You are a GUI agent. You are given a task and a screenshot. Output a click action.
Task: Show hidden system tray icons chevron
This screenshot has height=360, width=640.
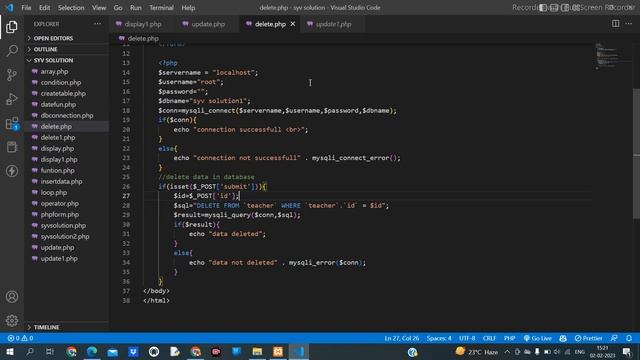(507, 351)
